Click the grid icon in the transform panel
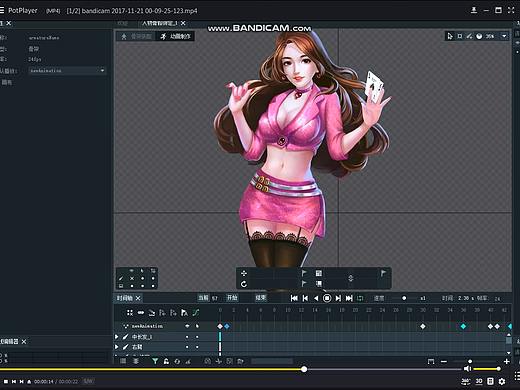The width and height of the screenshot is (520, 390). coord(319,273)
